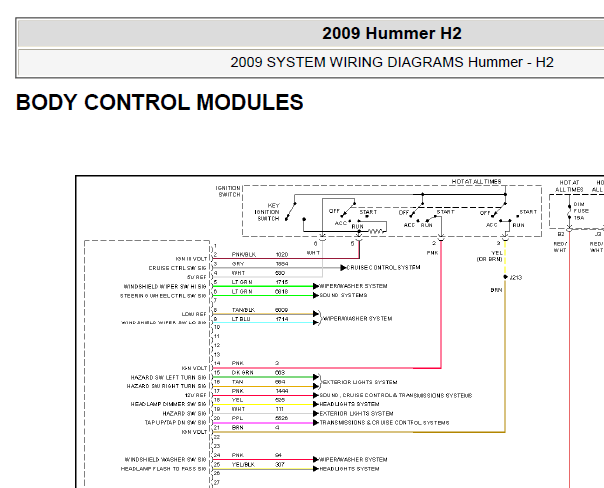The width and height of the screenshot is (604, 488).
Task: Click the Exterior Lights System bracket reference
Action: pyautogui.click(x=355, y=381)
